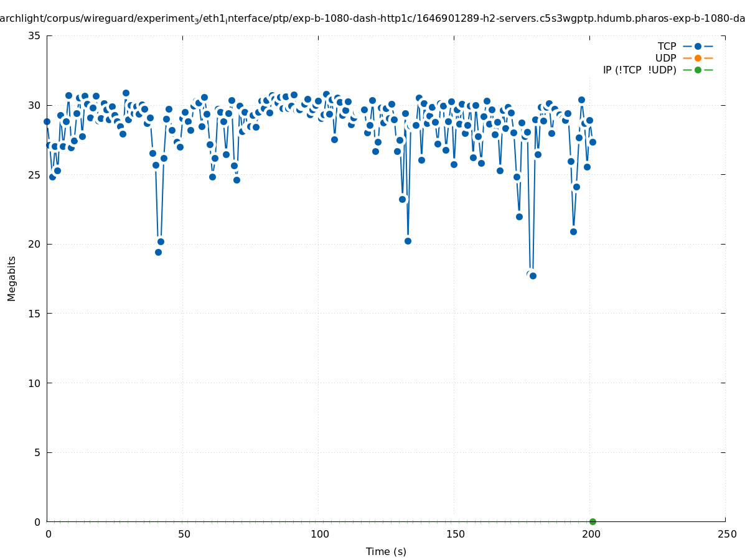Click the 35 tick label on the y-axis
745x560 pixels.
35,35
